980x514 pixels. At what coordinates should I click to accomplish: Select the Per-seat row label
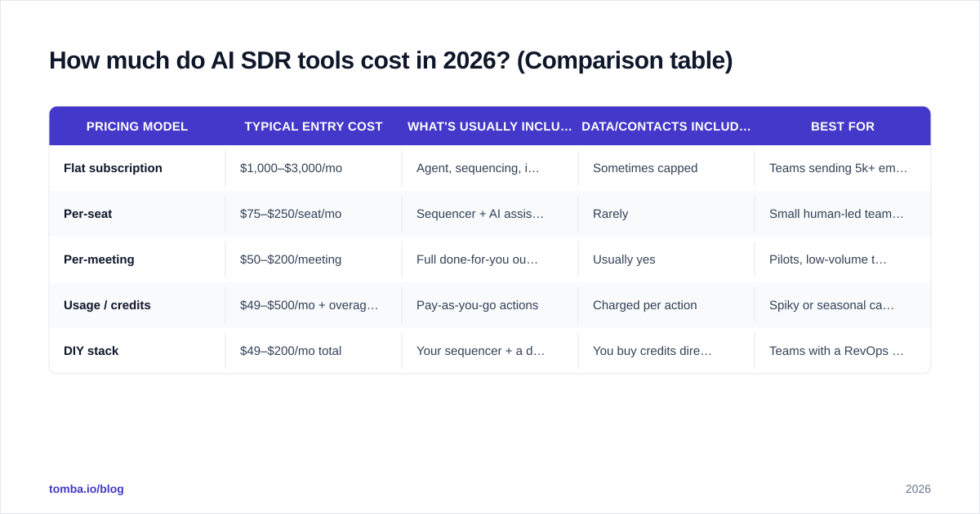(x=88, y=214)
